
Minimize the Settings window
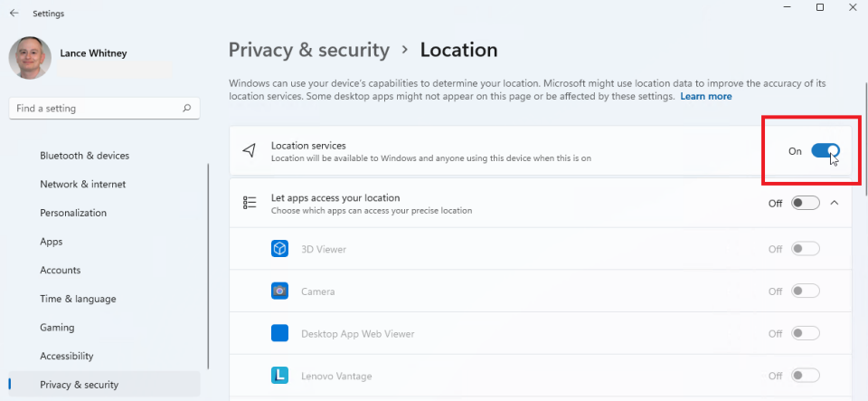point(788,7)
